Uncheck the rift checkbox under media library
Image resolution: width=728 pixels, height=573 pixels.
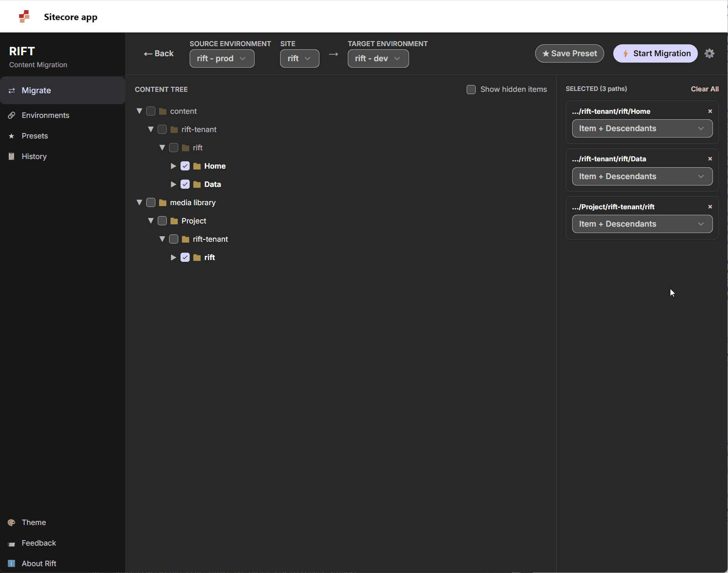(x=185, y=257)
